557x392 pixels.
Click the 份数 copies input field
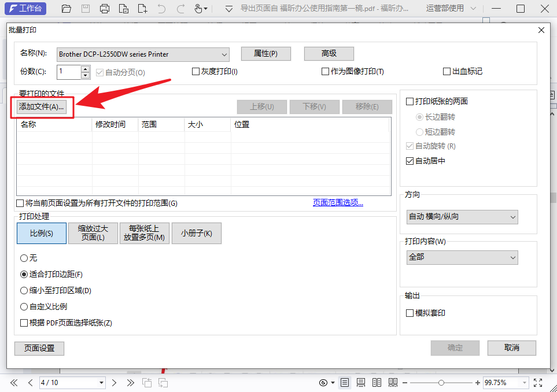click(x=69, y=72)
